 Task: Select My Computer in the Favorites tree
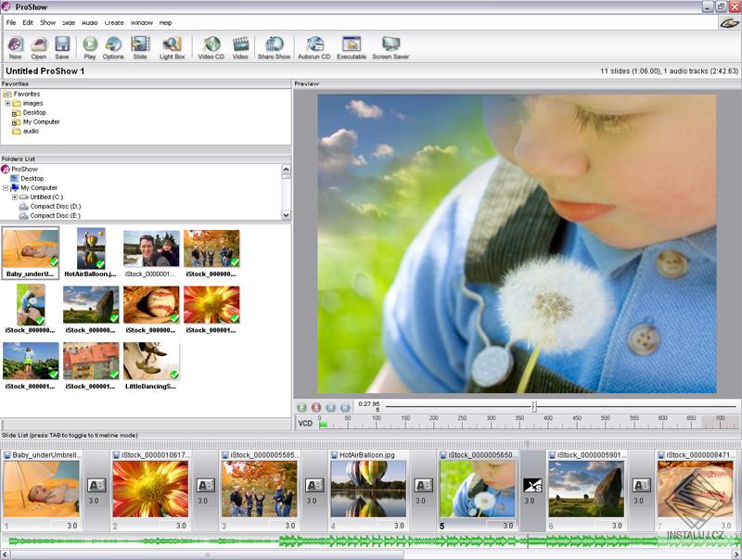(41, 121)
